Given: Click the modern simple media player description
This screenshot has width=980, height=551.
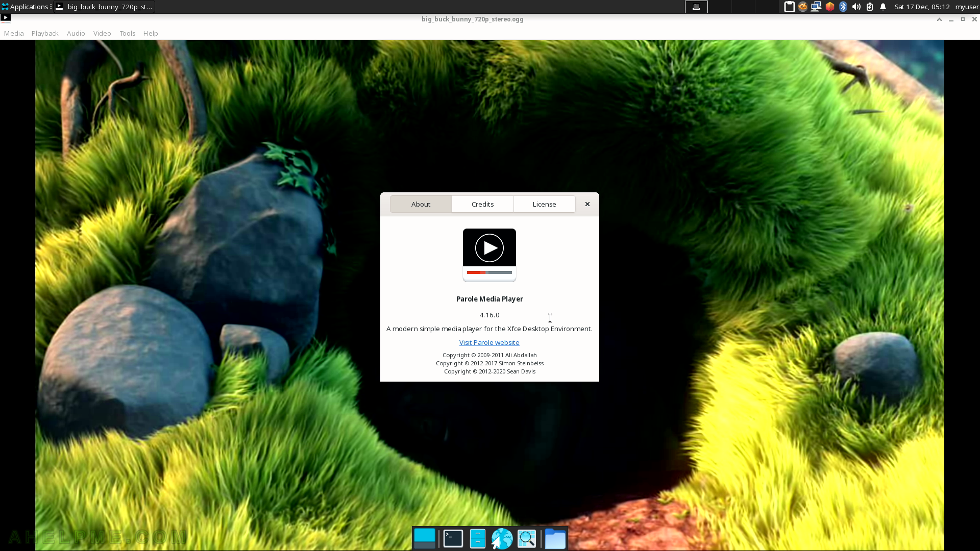Looking at the screenshot, I should [x=489, y=329].
